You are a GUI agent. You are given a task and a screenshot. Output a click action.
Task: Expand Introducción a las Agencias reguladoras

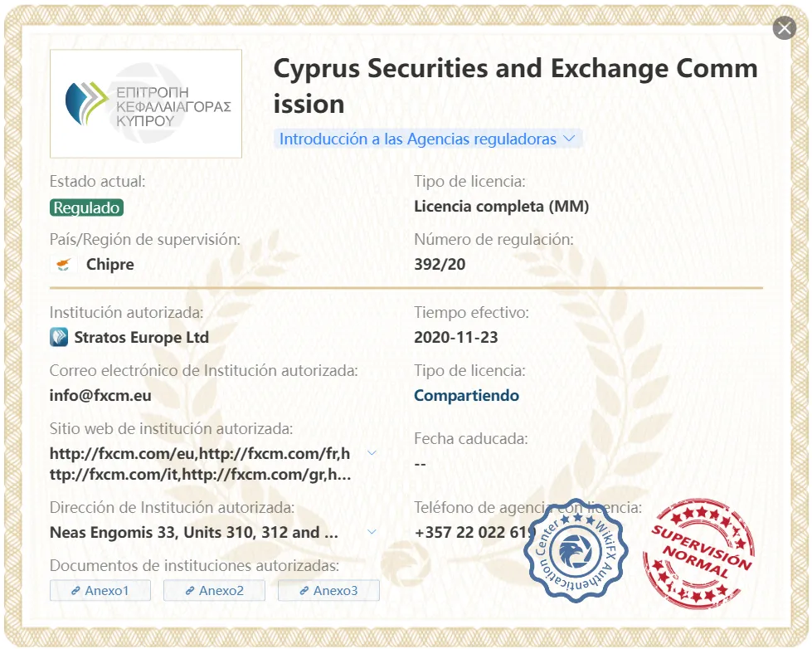pyautogui.click(x=428, y=139)
